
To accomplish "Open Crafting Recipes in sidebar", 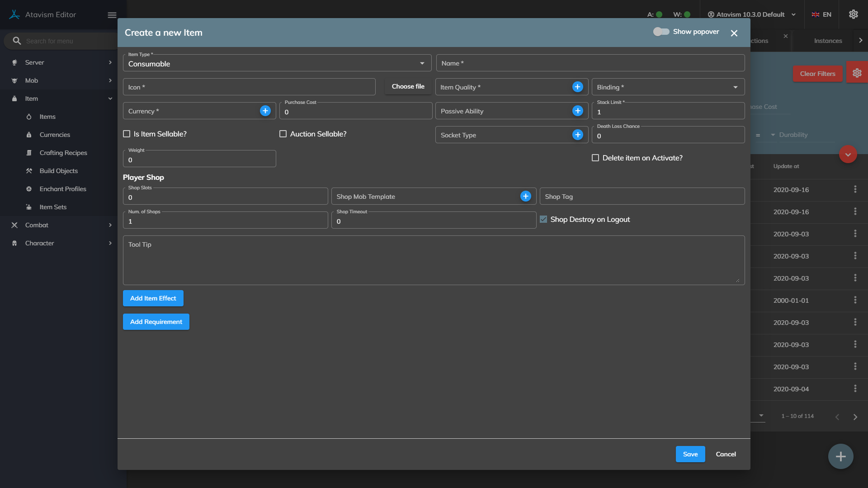I will 63,153.
